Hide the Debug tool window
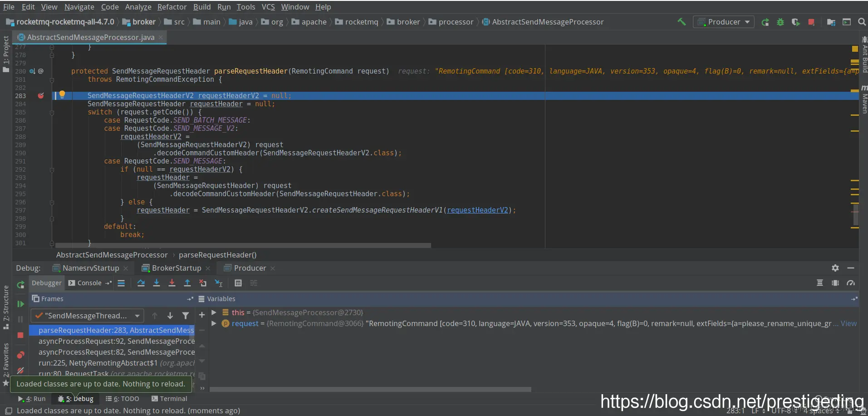 pyautogui.click(x=851, y=268)
